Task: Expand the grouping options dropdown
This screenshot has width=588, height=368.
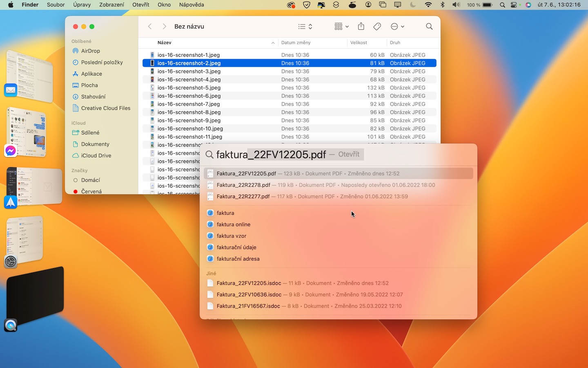Action: [341, 27]
